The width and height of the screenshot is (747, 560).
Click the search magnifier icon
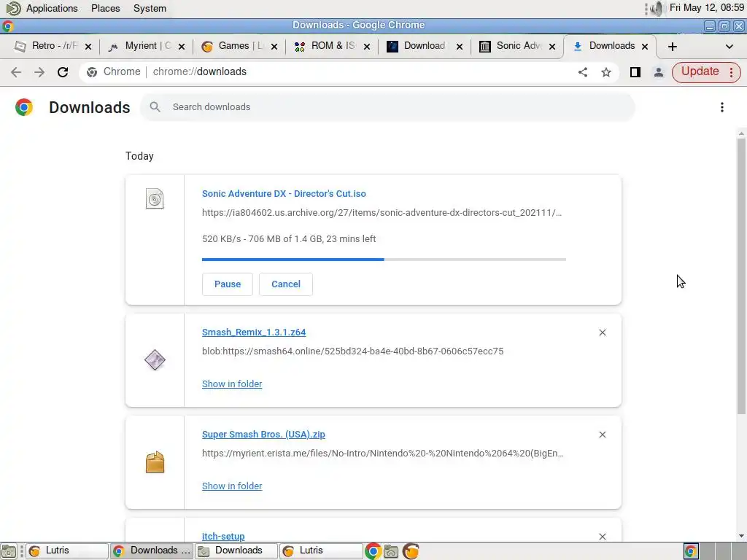(155, 106)
